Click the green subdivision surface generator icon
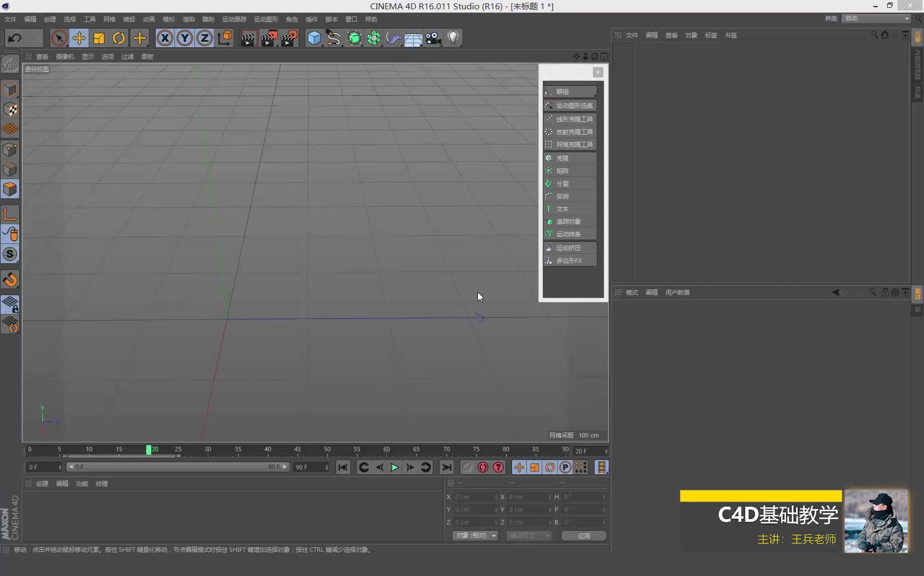 tap(354, 38)
